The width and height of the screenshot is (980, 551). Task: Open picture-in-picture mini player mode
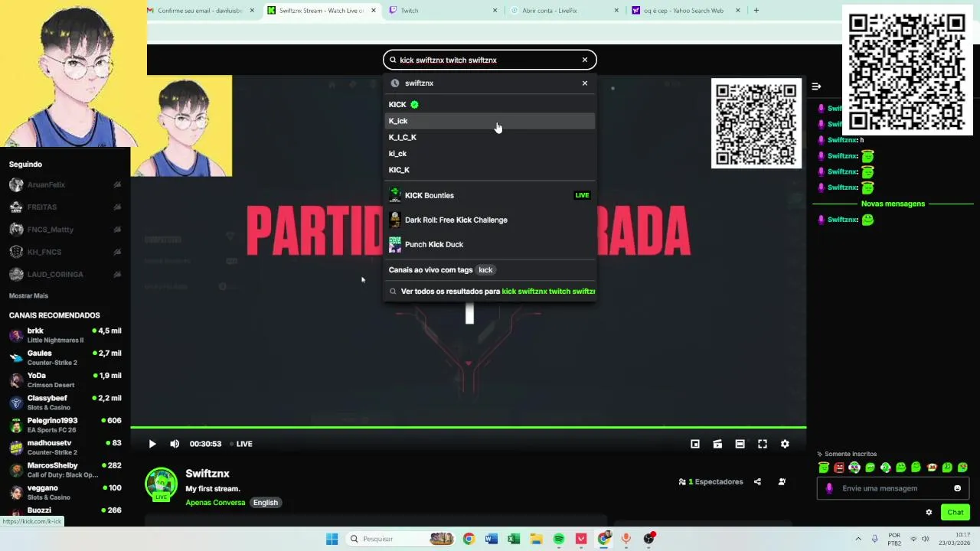(x=695, y=444)
